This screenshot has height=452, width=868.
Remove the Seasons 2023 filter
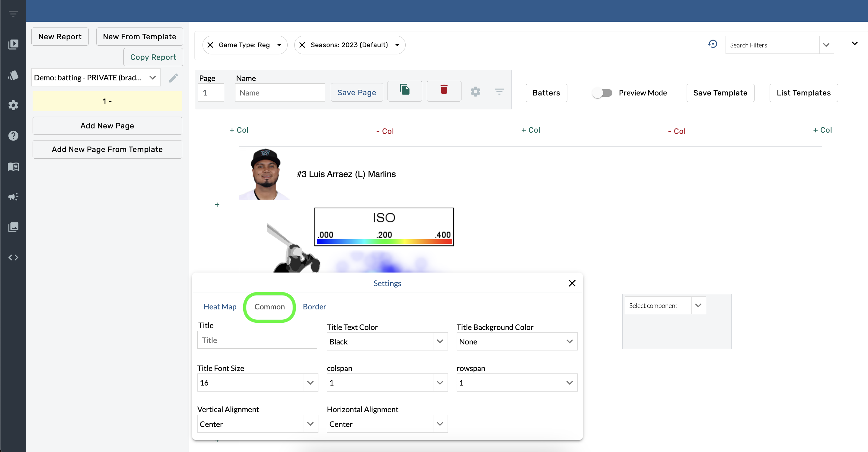click(x=302, y=45)
